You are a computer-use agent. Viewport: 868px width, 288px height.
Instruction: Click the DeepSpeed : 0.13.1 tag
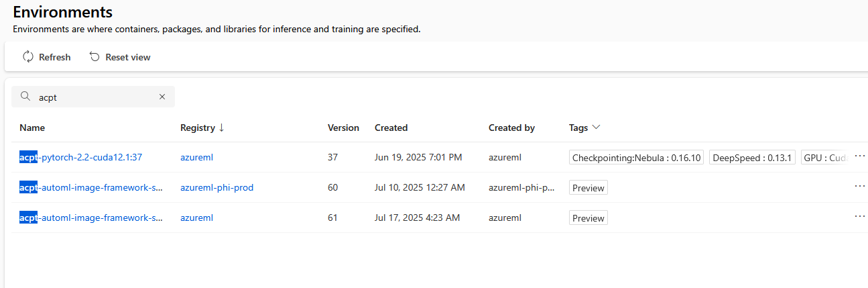click(752, 158)
